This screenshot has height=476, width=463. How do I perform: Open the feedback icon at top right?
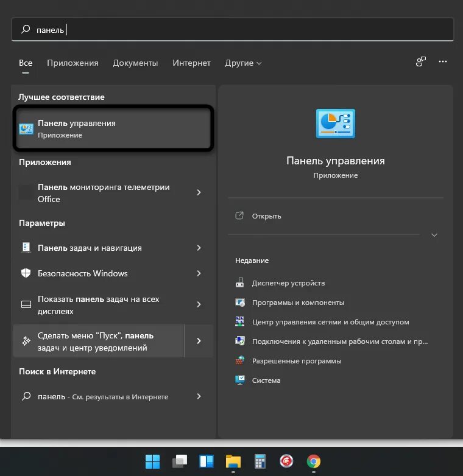(421, 61)
